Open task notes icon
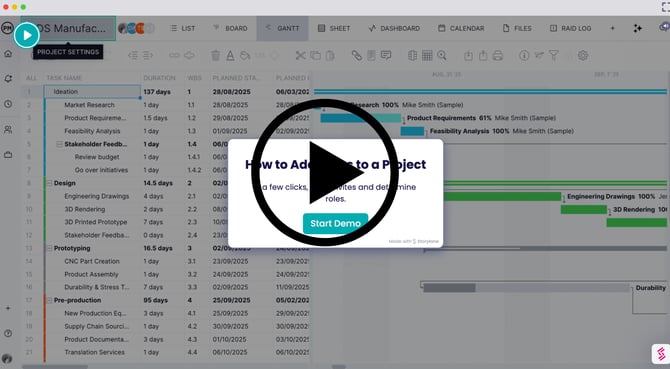 click(371, 56)
